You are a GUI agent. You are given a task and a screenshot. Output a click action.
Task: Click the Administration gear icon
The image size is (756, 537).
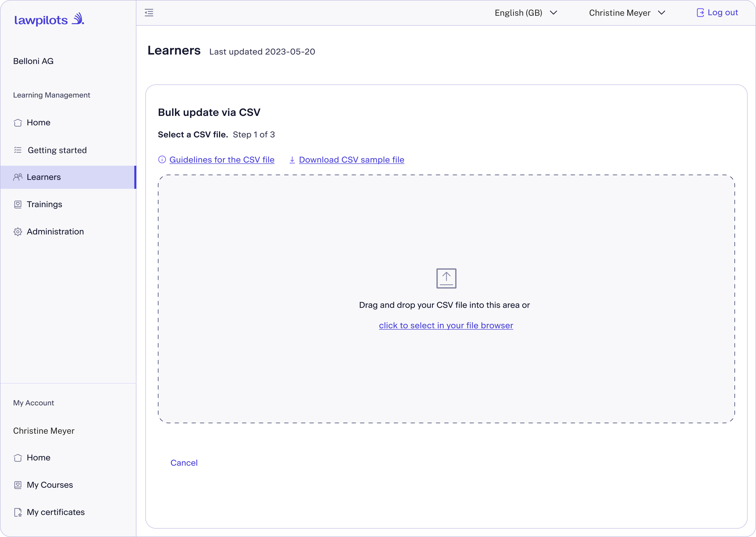[x=18, y=232]
